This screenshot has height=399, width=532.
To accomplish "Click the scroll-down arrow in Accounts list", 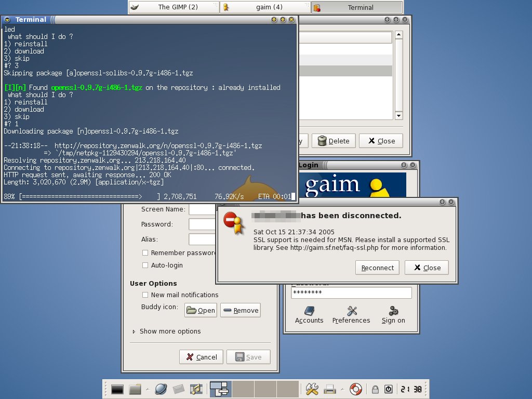I will [x=399, y=116].
